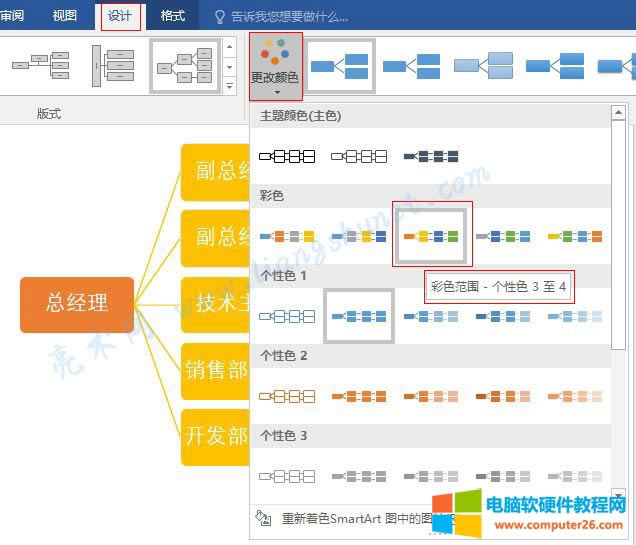Choose the dark outline theme color option
Image resolution: width=636 pixels, height=545 pixels.
pos(287,156)
